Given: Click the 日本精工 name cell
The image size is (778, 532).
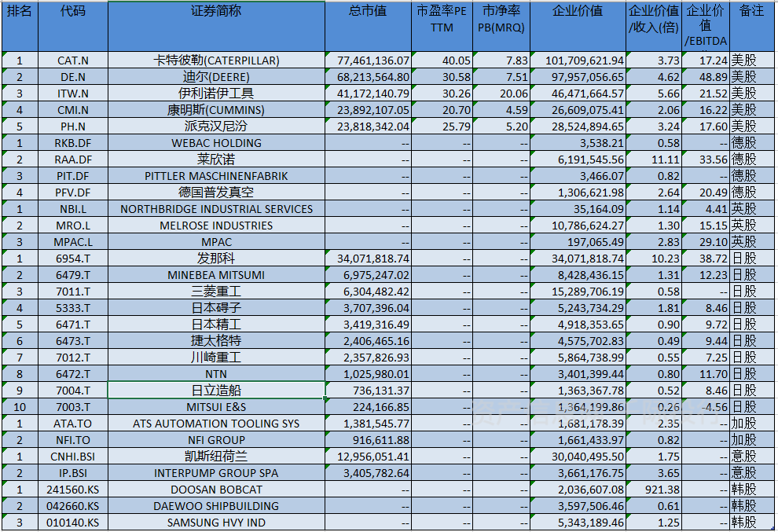Looking at the screenshot, I should coord(216,324).
